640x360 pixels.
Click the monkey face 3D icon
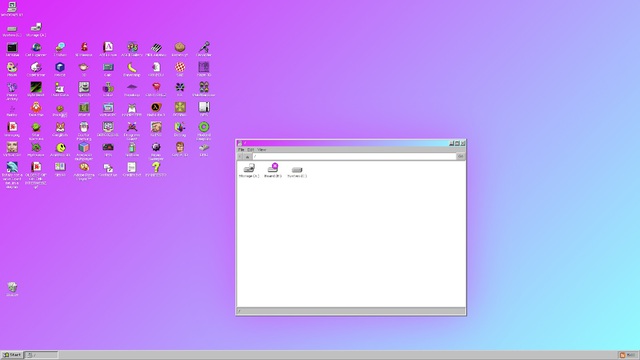point(84,69)
